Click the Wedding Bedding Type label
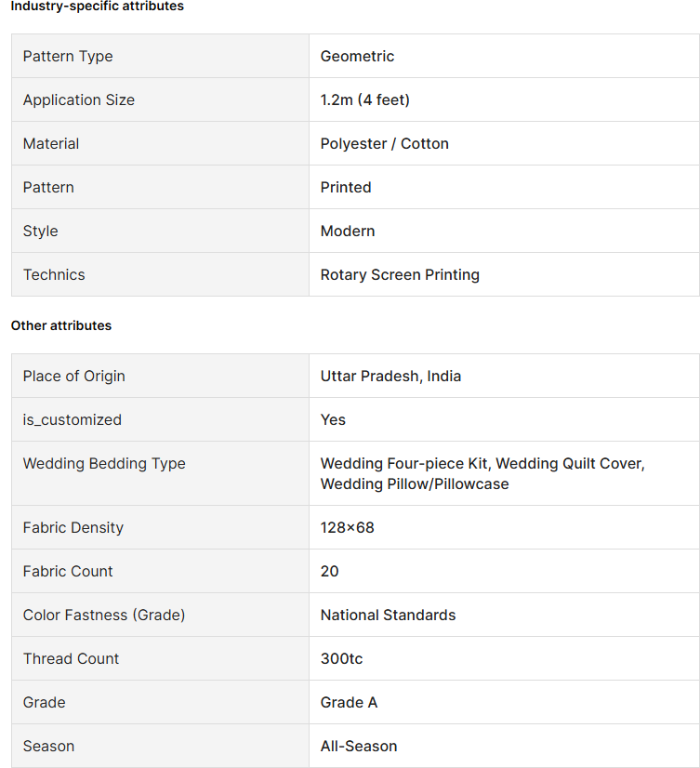 coord(104,463)
